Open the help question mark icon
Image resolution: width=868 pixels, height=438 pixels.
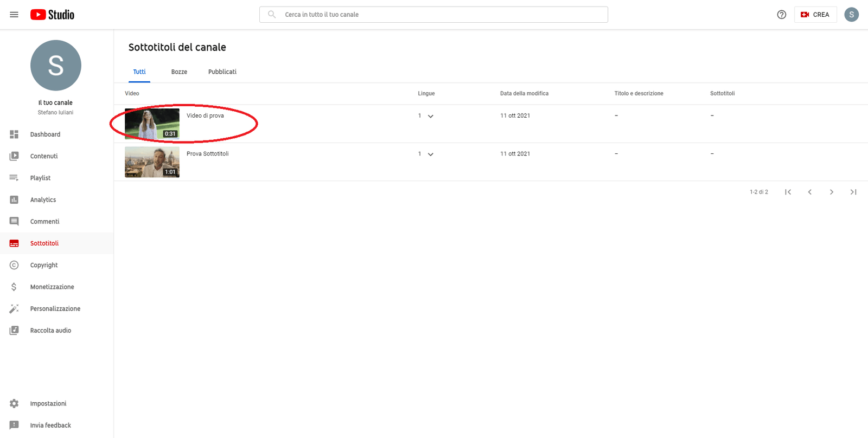pyautogui.click(x=781, y=15)
